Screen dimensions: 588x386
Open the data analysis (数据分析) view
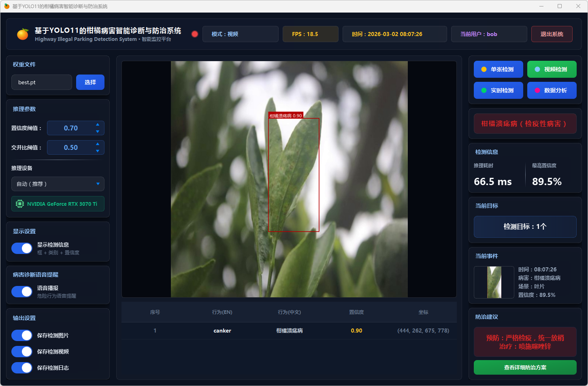click(552, 90)
